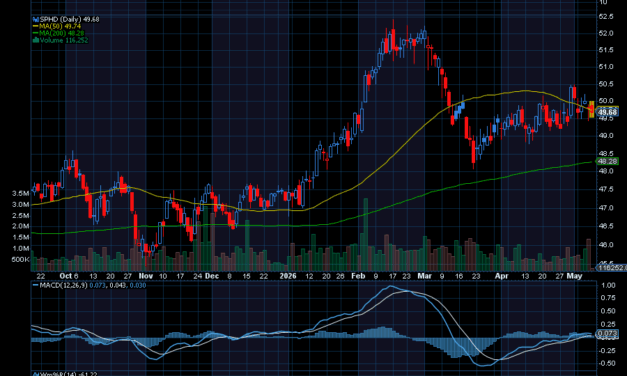Click the 1.0M volume axis label
The image size is (627, 376).
tap(20, 248)
